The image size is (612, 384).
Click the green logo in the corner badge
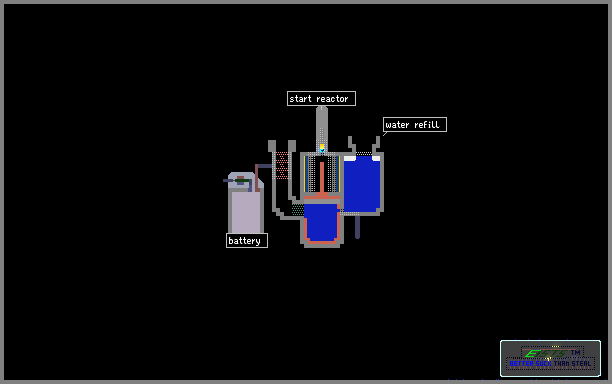(x=545, y=354)
